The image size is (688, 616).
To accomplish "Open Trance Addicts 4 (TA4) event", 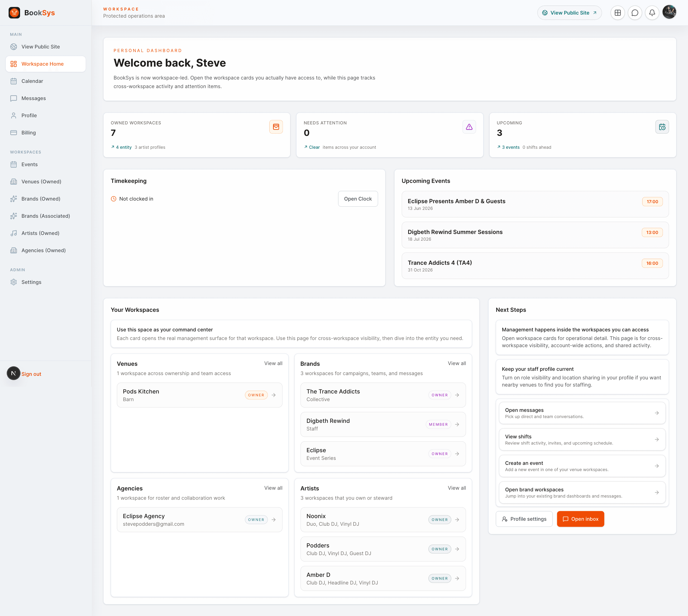I will (535, 266).
